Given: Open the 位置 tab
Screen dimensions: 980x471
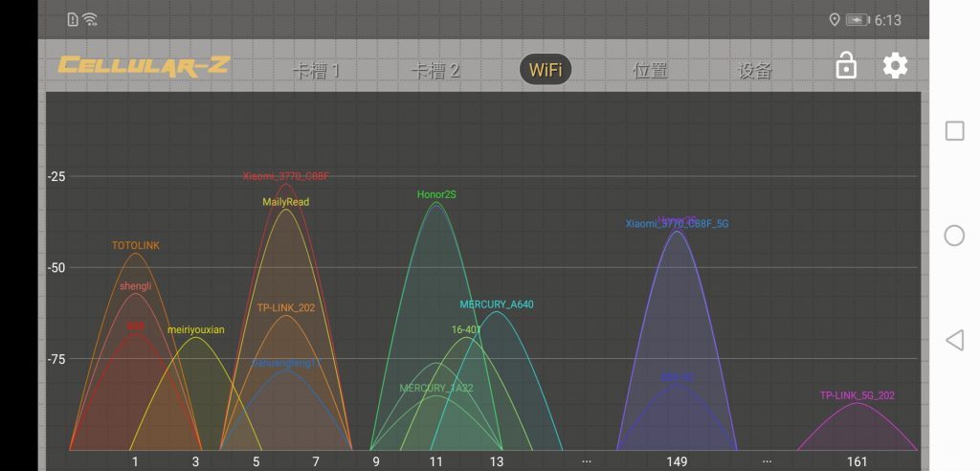Looking at the screenshot, I should pyautogui.click(x=650, y=71).
